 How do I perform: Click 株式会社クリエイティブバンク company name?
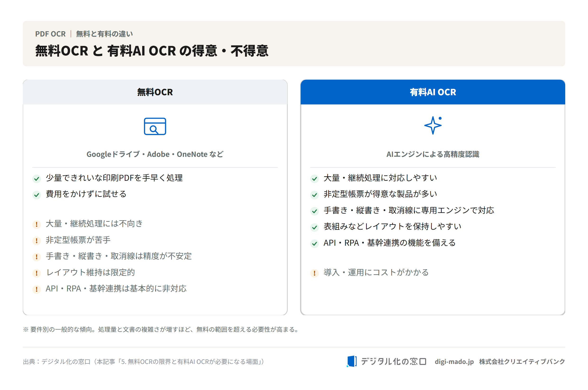(x=522, y=361)
